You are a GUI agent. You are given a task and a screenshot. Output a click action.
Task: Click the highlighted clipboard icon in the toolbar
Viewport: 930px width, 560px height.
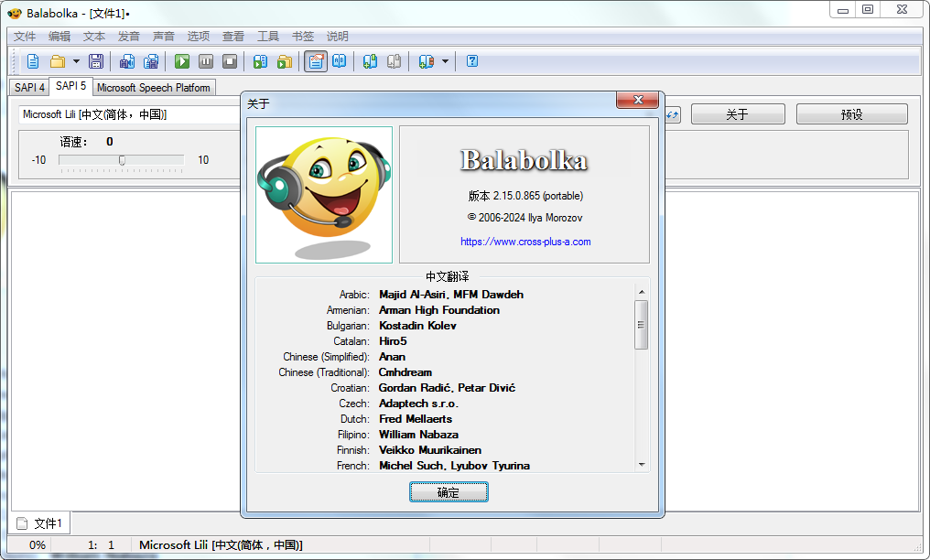click(x=316, y=61)
